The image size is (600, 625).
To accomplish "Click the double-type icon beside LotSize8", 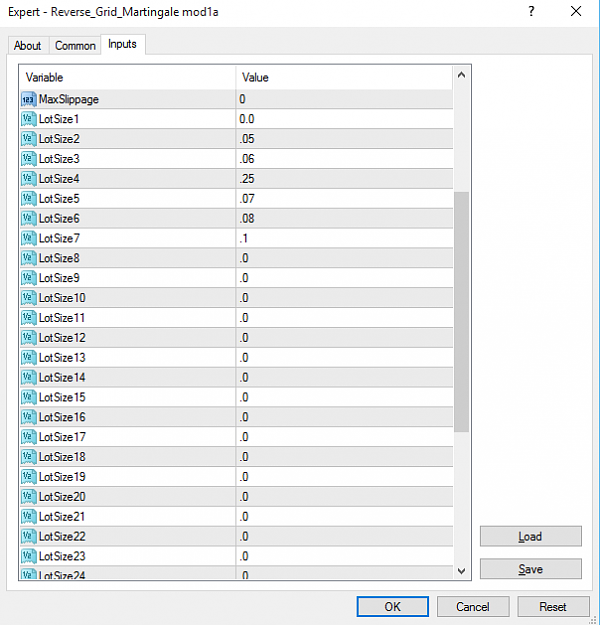I will [28, 258].
